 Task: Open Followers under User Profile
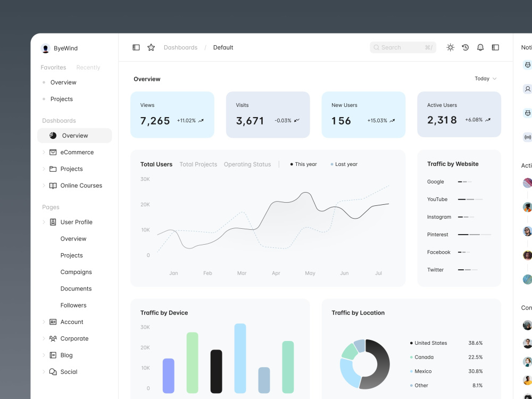(x=73, y=305)
